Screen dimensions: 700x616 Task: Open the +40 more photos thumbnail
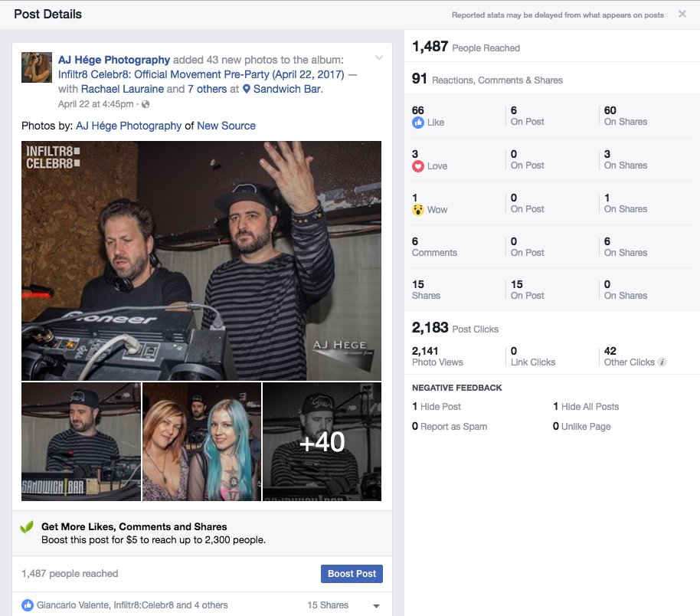coord(322,441)
